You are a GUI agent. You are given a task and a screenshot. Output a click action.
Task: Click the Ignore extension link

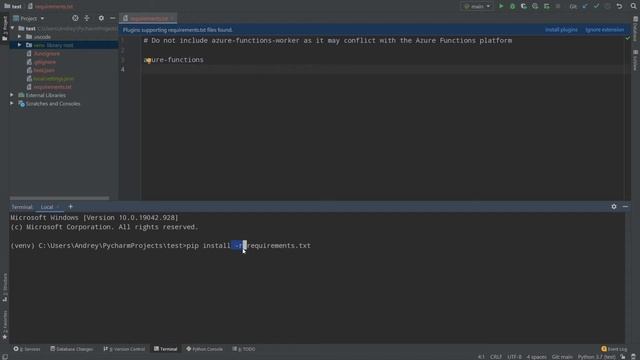[x=604, y=30]
